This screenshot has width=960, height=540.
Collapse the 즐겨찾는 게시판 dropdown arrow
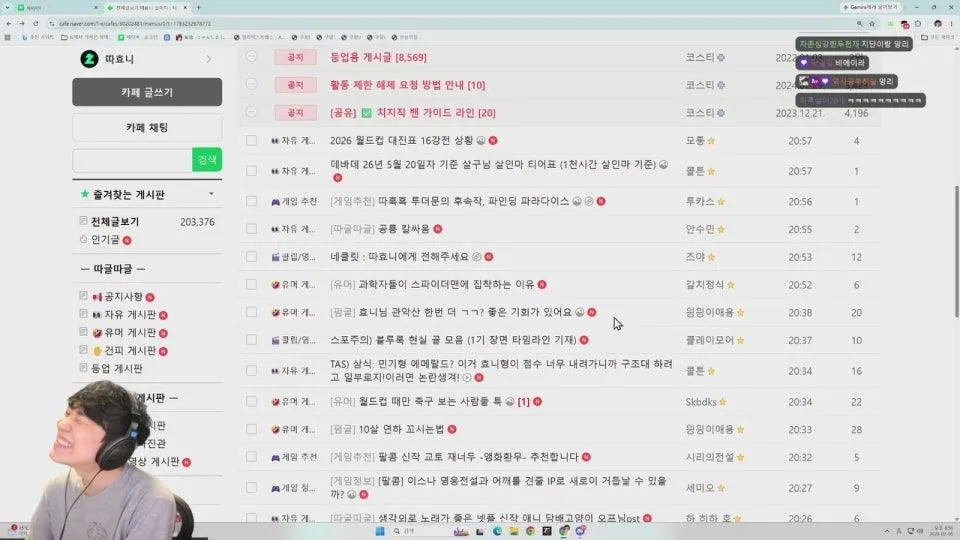click(211, 194)
